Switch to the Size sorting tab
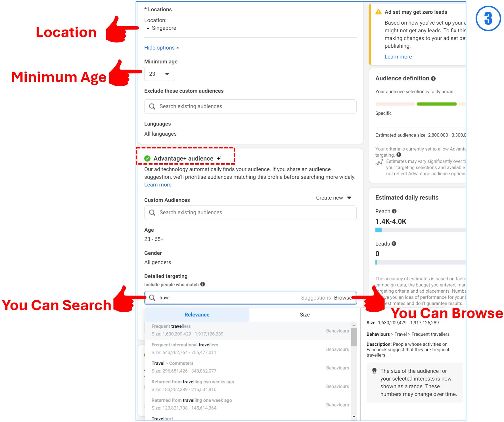 click(304, 314)
